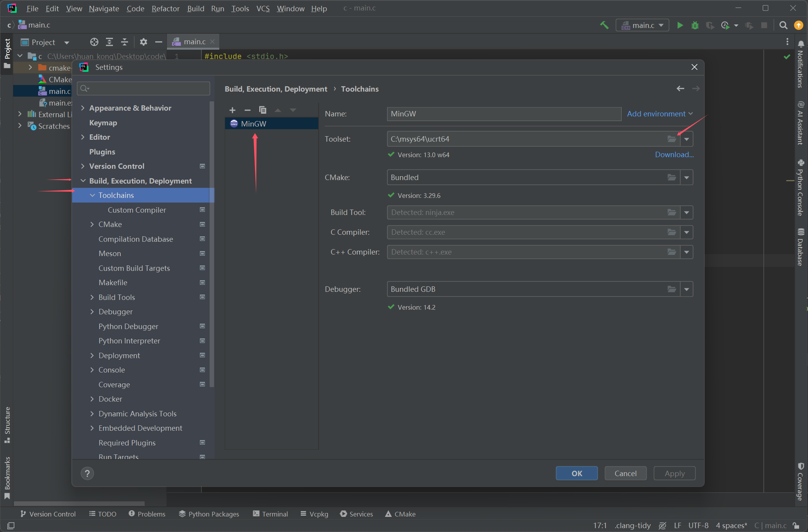Open Database side tool window
808x532 pixels.
coord(801,247)
